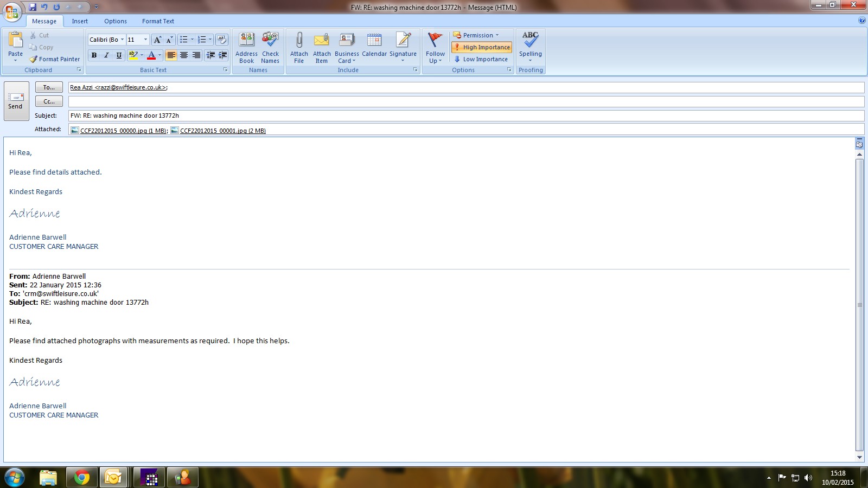The width and height of the screenshot is (868, 488).
Task: Run the Spelling check
Action: tap(530, 46)
